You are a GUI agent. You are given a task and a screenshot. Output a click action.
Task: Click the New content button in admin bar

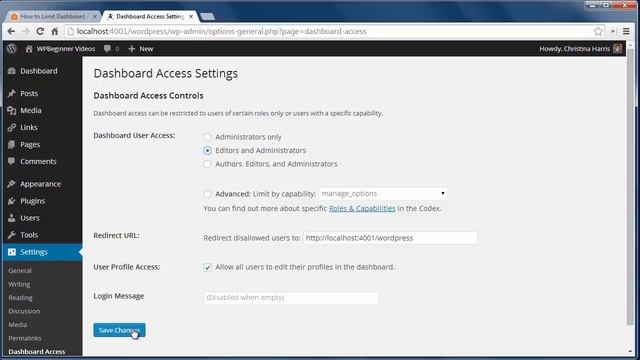(140, 49)
